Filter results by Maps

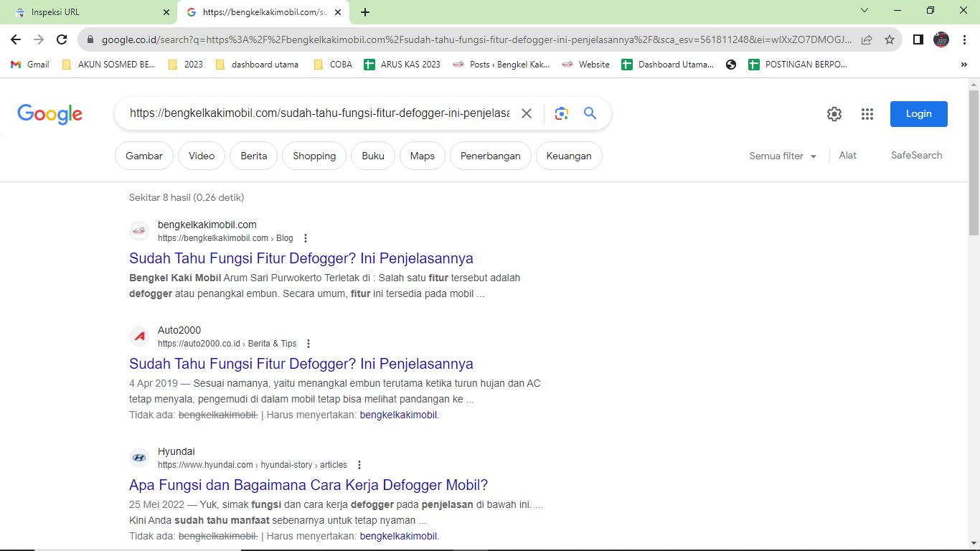click(x=423, y=156)
